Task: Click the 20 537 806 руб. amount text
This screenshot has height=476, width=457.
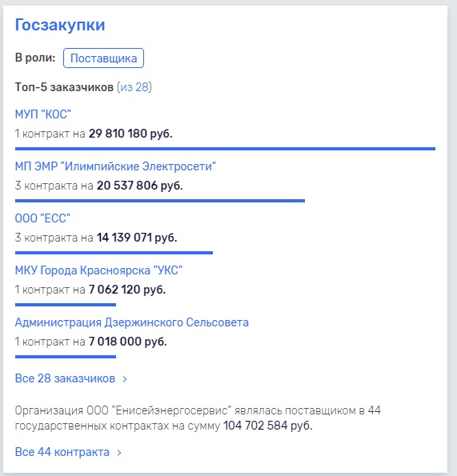Action: [140, 186]
